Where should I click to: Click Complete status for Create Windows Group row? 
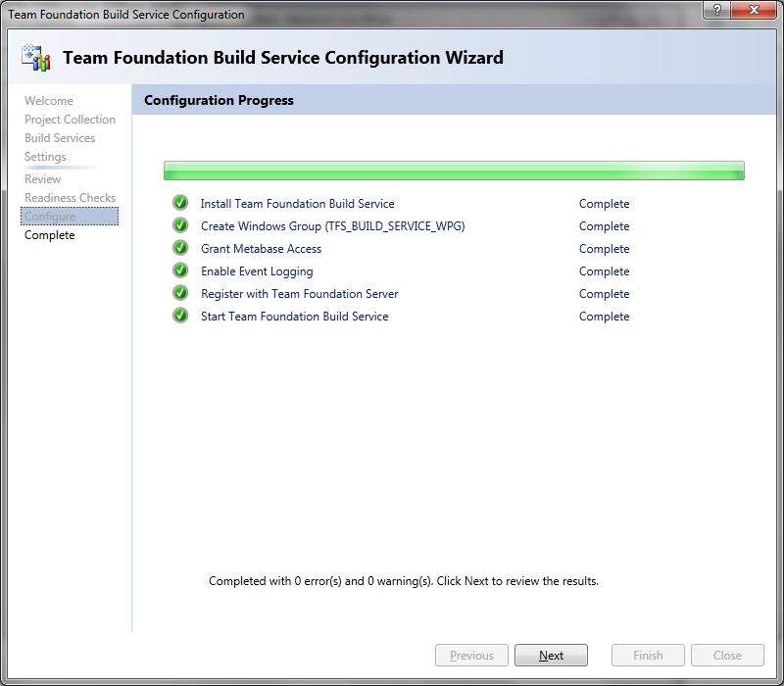[x=604, y=226]
